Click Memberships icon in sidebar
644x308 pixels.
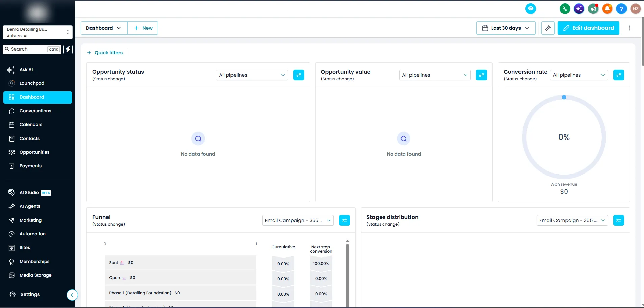12,262
